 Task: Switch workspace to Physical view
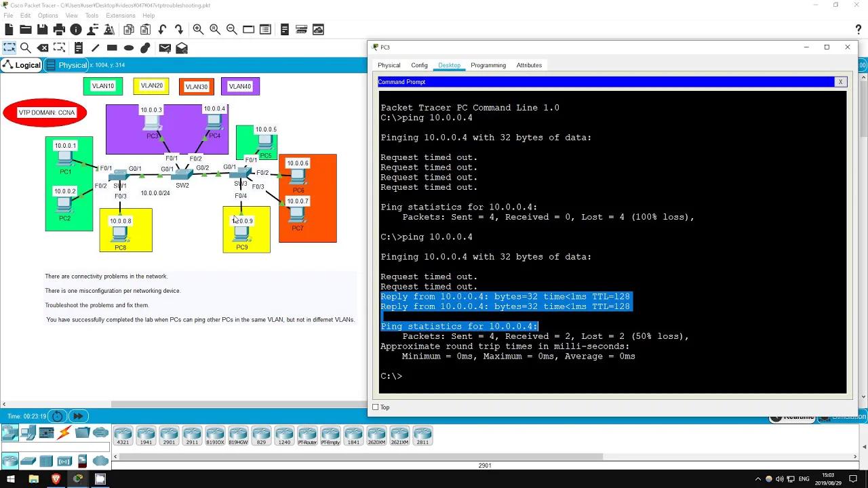pos(71,65)
